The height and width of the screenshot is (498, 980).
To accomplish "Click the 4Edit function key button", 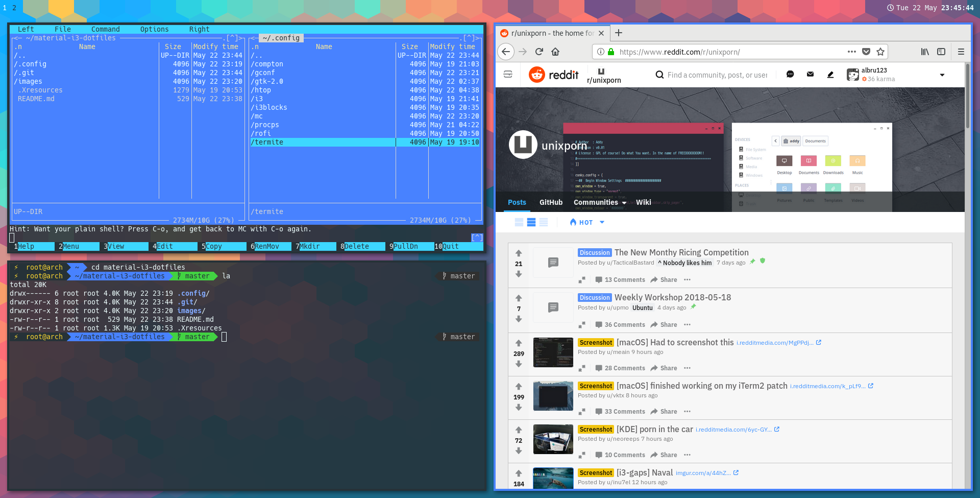I will point(175,246).
